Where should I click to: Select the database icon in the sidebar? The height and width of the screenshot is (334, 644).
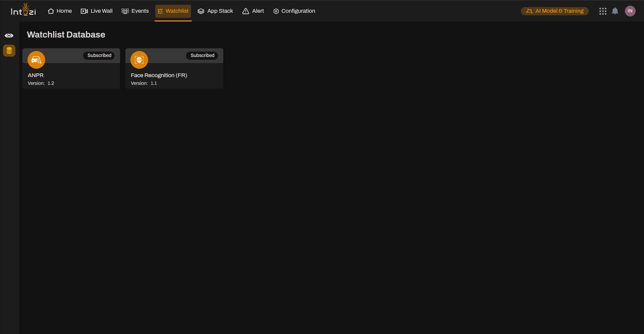[9, 51]
